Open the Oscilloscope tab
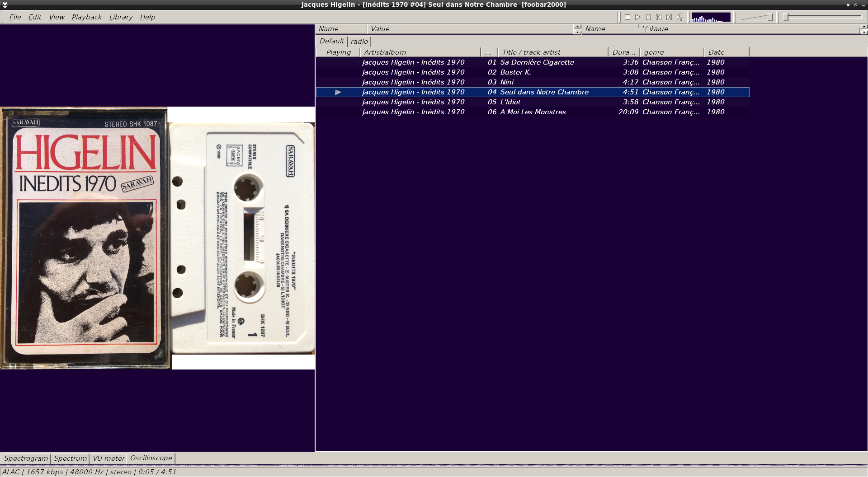 pyautogui.click(x=151, y=458)
